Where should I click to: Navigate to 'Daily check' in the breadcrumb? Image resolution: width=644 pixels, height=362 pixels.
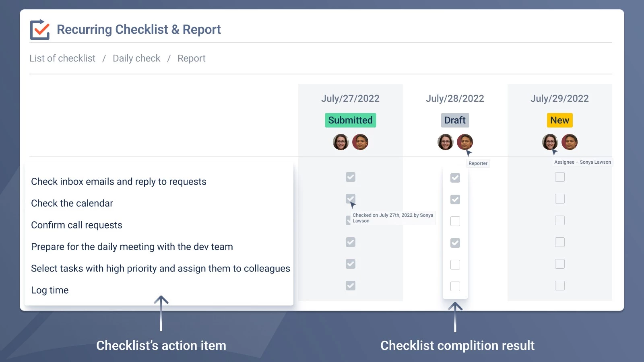pyautogui.click(x=136, y=58)
